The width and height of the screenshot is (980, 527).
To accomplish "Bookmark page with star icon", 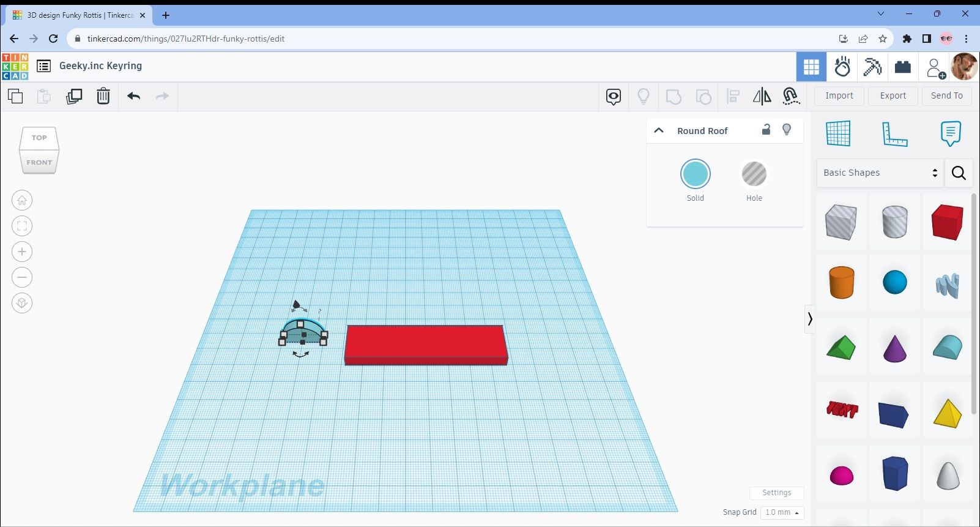I will (883, 39).
